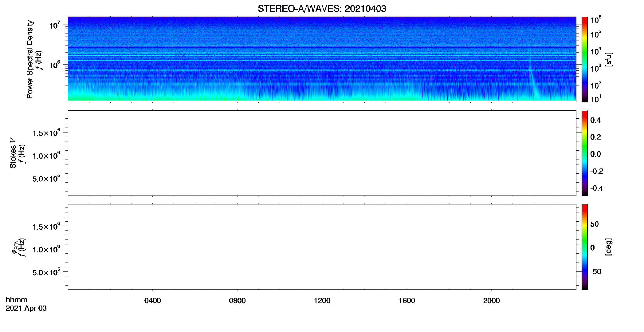Image resolution: width=644 pixels, height=332 pixels.
Task: Select the Power Spectral Density axis label
Action: tap(30, 59)
